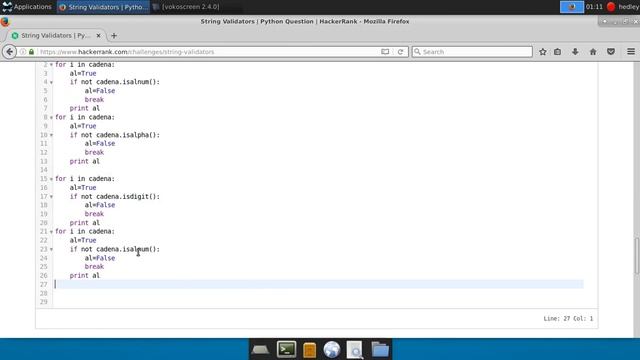This screenshot has width=640, height=360.
Task: Collapse the for loop at line 15
Action: [x=51, y=179]
